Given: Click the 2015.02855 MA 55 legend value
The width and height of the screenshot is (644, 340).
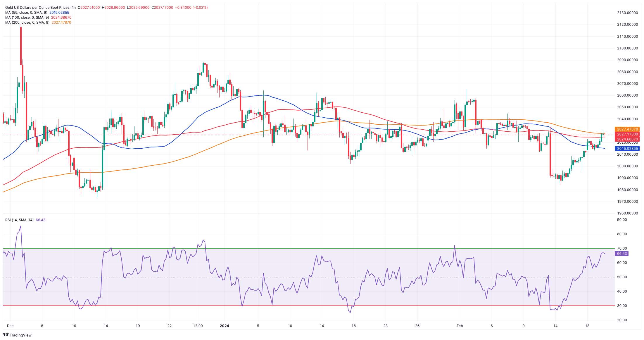Looking at the screenshot, I should tap(59, 13).
